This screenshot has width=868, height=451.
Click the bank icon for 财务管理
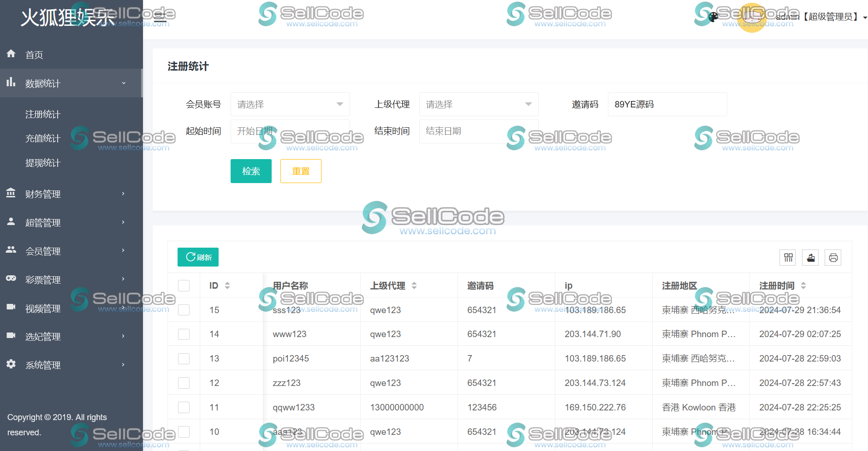[x=11, y=193]
